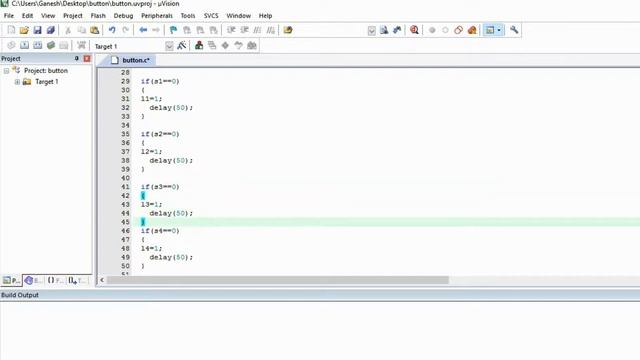Open the Debug menu
Image resolution: width=640 pixels, height=360 pixels.
click(123, 16)
